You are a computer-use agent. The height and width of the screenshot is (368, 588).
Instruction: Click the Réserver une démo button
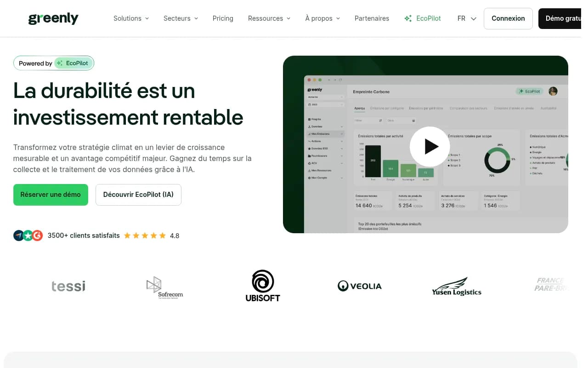point(51,195)
